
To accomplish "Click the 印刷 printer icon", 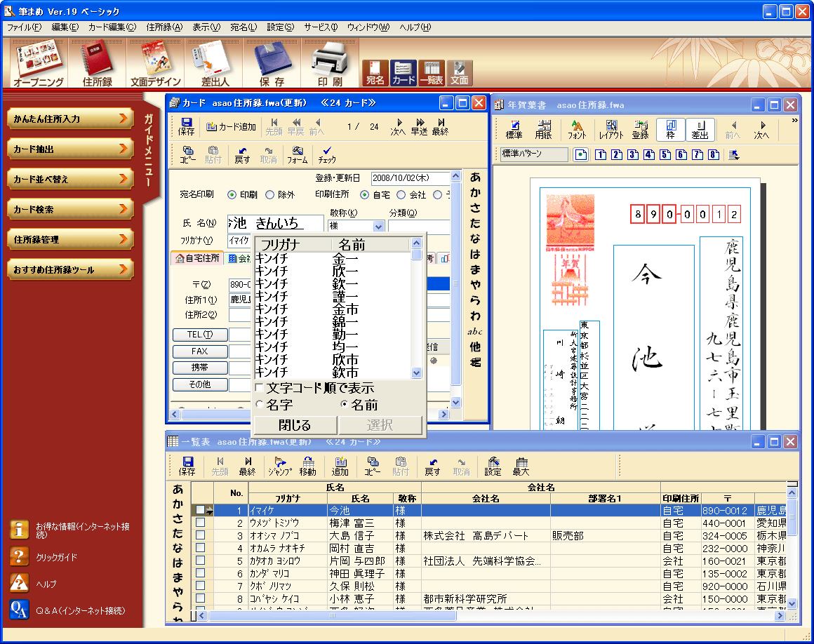I will 331,63.
